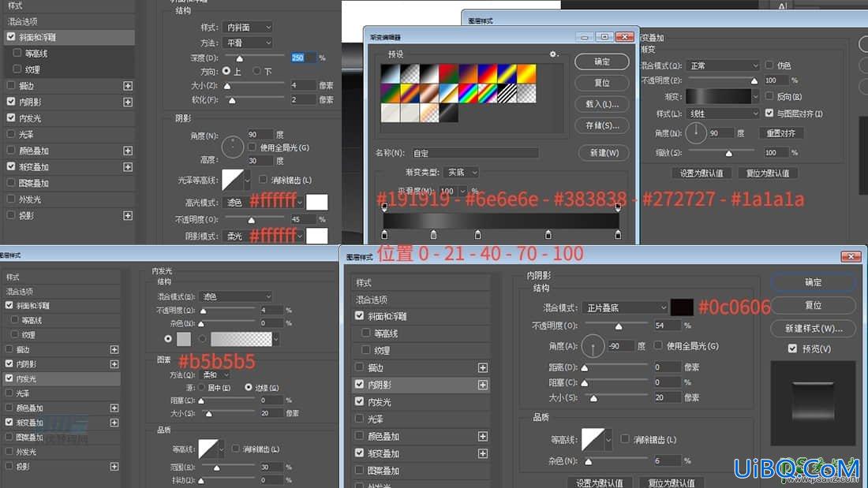Image resolution: width=868 pixels, height=488 pixels.
Task: Pick the red-to-green gradient preset
Action: [x=448, y=73]
